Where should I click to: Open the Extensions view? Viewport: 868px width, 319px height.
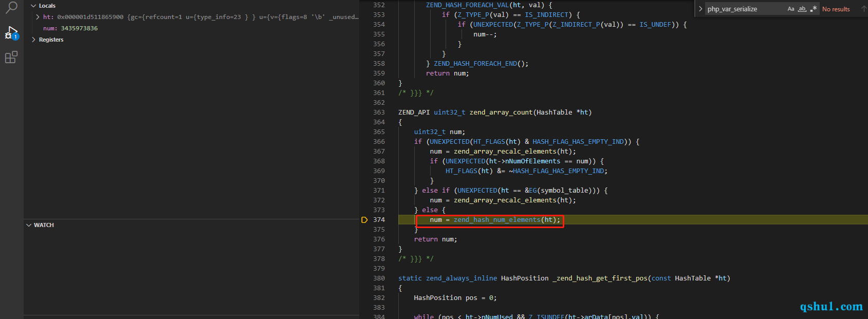coord(11,57)
